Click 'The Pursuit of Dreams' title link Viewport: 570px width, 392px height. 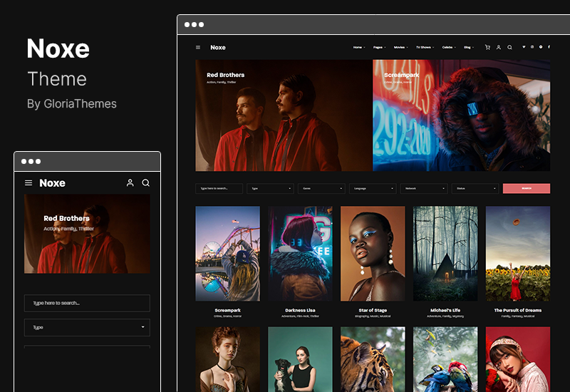tap(518, 310)
